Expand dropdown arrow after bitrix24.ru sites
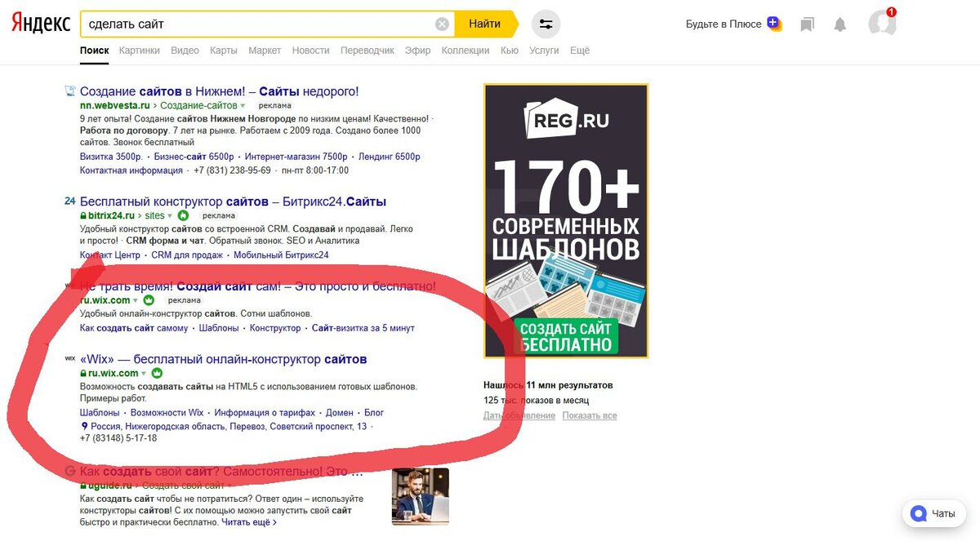This screenshot has height=541, width=980. pos(170,216)
